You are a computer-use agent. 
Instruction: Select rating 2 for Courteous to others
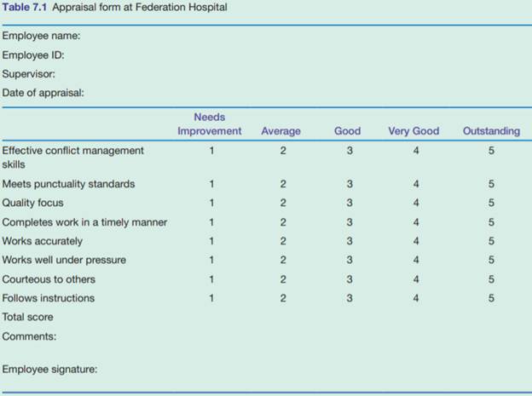click(282, 279)
